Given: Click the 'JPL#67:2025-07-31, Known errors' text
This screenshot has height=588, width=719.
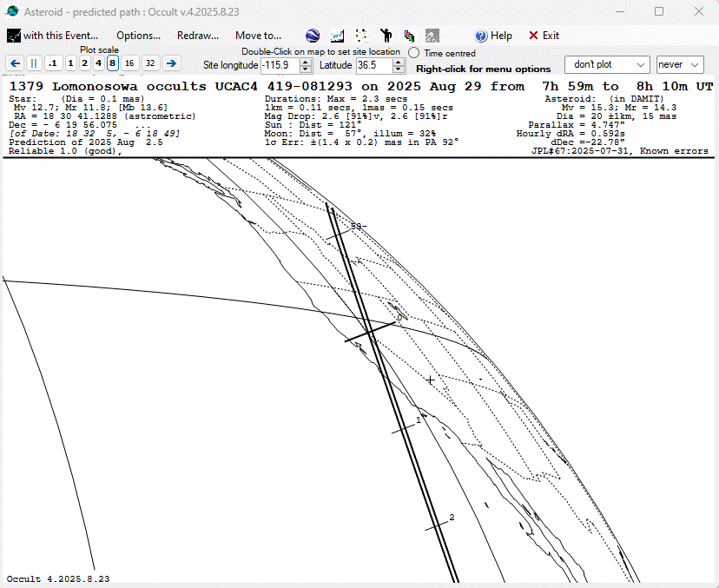Looking at the screenshot, I should tap(620, 151).
